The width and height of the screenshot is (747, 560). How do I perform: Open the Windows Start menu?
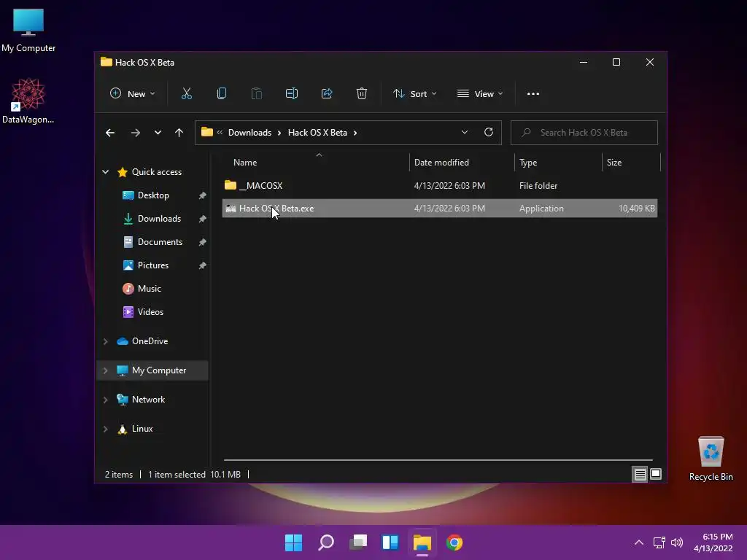point(293,542)
